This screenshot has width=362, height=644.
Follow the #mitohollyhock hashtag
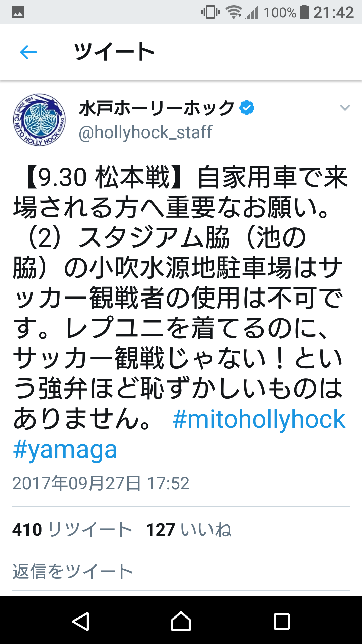tap(258, 419)
